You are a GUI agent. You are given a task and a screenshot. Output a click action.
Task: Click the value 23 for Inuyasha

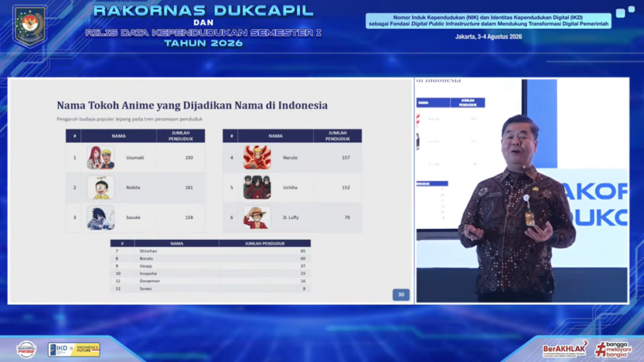click(303, 273)
